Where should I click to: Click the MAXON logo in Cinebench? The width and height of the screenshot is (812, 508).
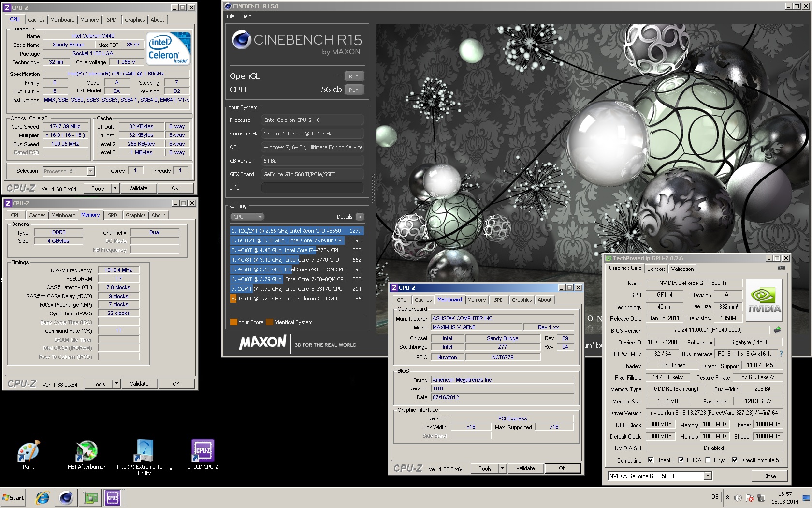(262, 343)
